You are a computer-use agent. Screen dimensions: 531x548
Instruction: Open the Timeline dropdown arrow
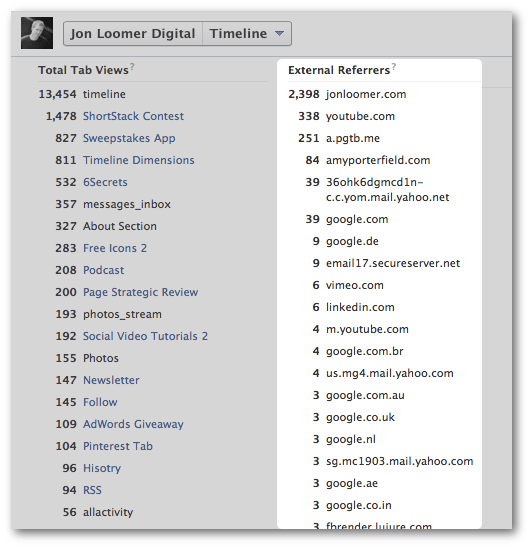(279, 34)
